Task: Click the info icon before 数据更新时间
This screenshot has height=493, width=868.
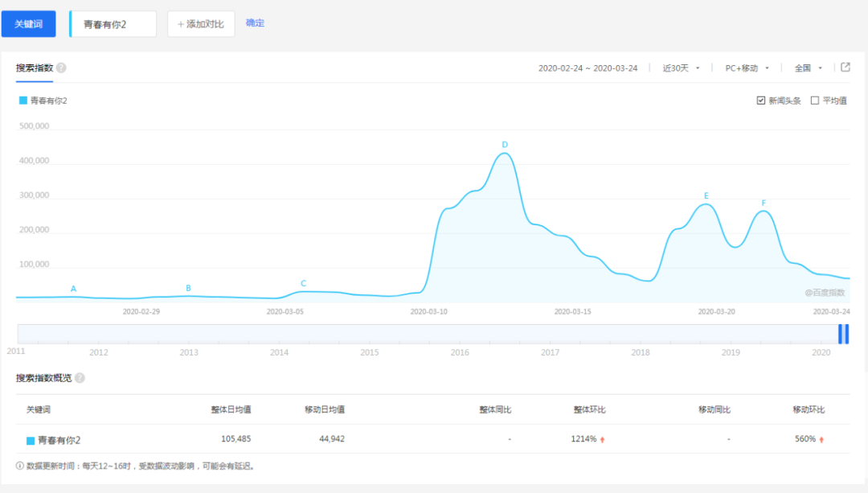Action: coord(20,466)
